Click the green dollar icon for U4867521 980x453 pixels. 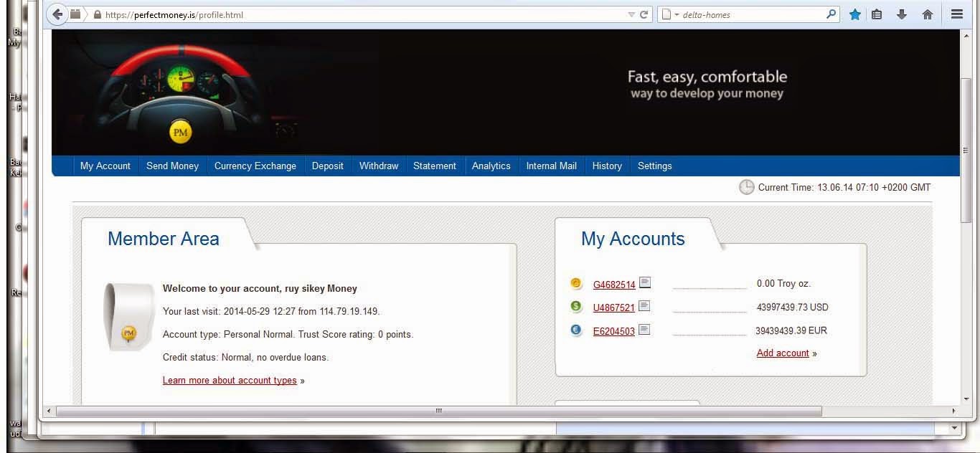[576, 307]
